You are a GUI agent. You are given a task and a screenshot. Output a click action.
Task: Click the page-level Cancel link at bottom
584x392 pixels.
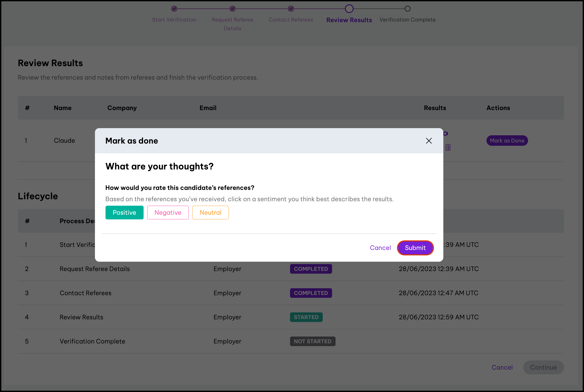pos(502,367)
